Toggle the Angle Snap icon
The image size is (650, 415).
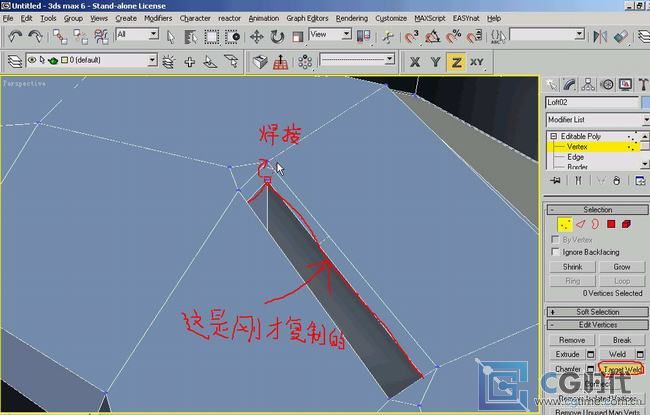[433, 36]
